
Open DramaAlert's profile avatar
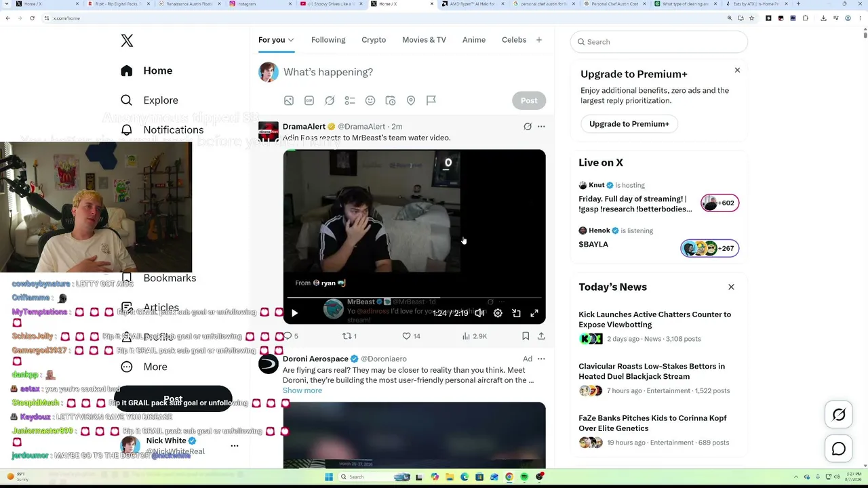(269, 131)
